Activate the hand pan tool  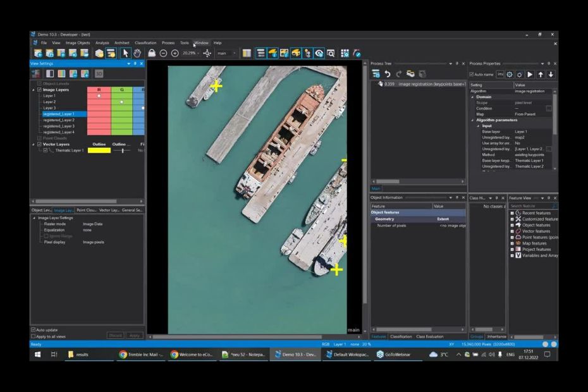(x=137, y=53)
